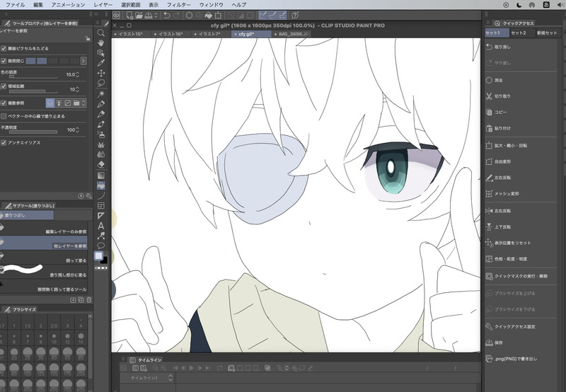Select the Eraser tool
Viewport: 566px width, 392px height.
[x=101, y=165]
